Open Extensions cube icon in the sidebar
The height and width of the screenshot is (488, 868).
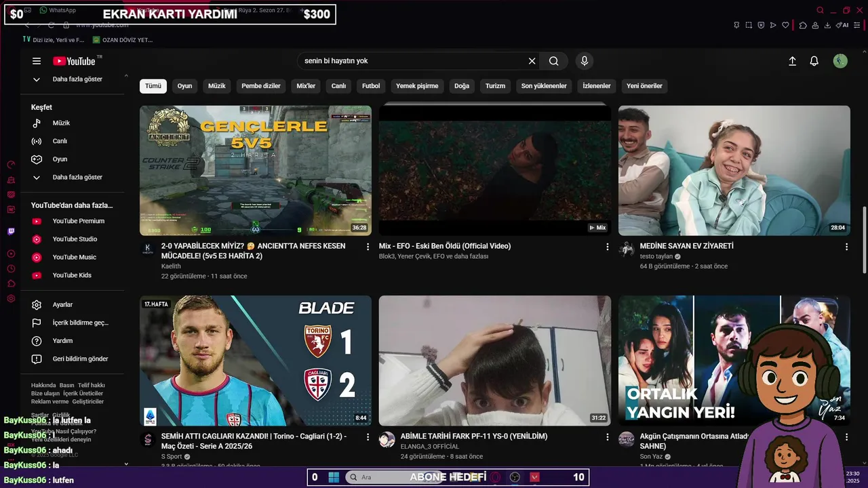tap(11, 283)
